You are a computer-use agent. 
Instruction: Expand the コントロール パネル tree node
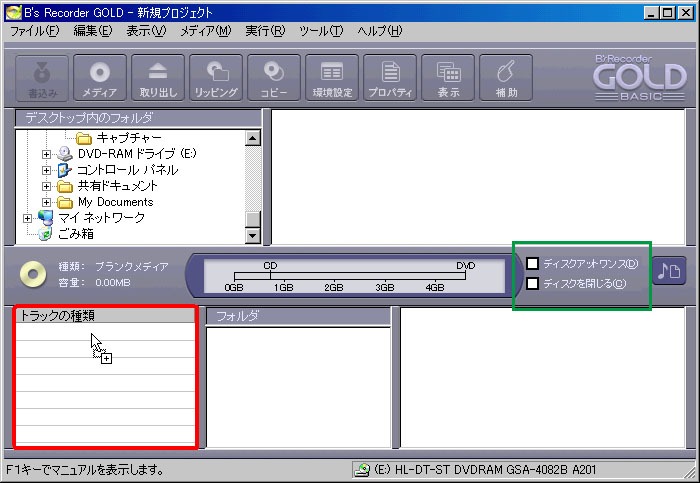(46, 171)
